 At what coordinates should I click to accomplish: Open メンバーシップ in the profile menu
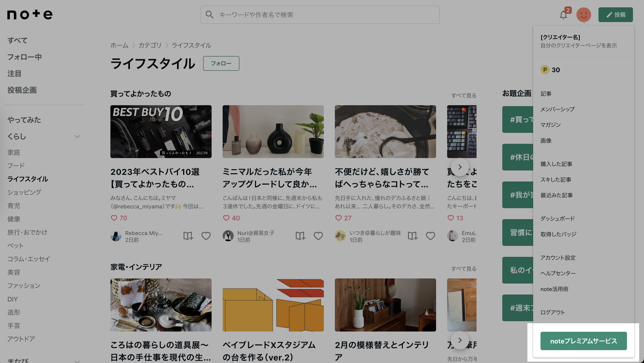[x=558, y=109]
